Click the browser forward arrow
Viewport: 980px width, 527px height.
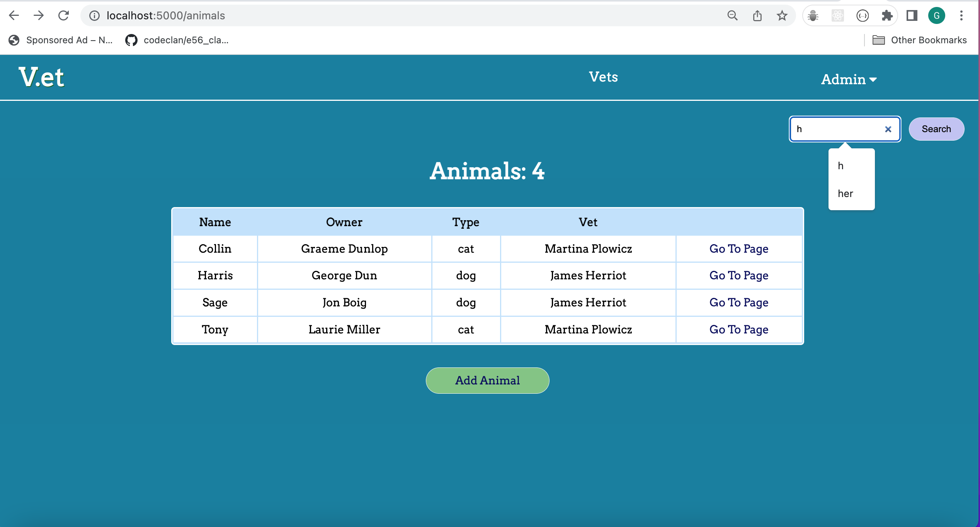(x=39, y=15)
